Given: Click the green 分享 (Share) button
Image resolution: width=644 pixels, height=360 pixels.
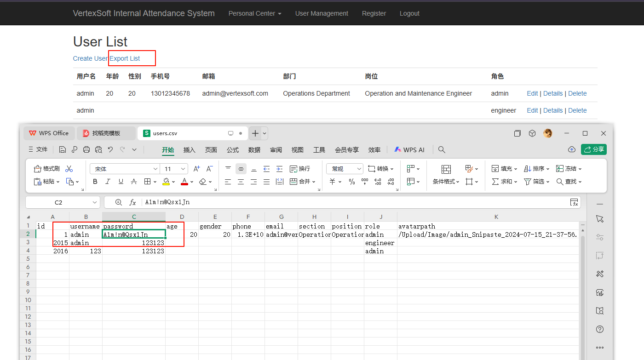Looking at the screenshot, I should pos(593,149).
